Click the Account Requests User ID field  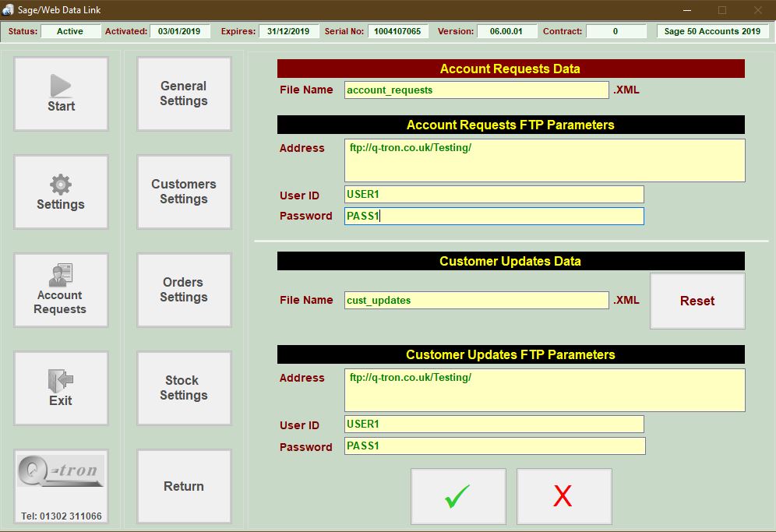494,195
